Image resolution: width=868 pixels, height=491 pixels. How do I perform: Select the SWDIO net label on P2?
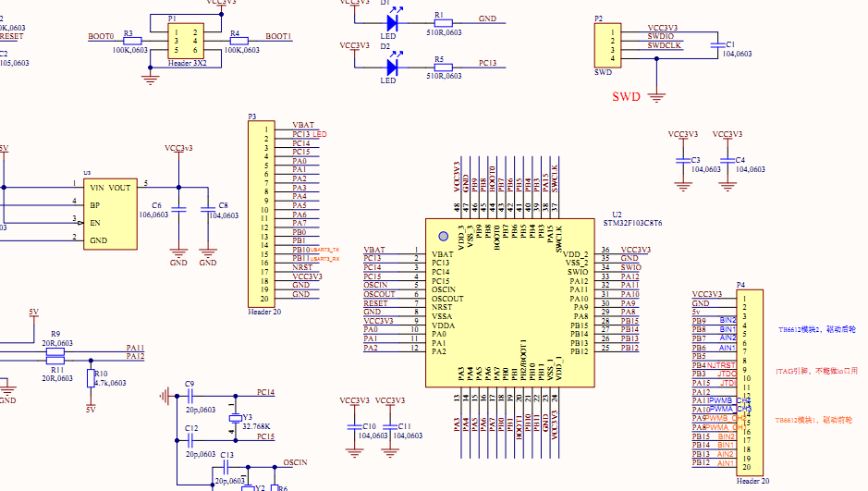[660, 37]
